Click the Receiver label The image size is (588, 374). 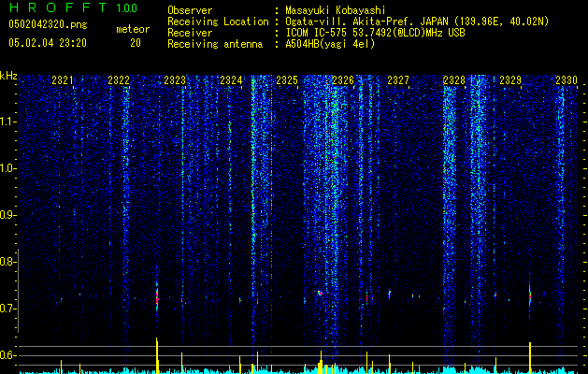(x=190, y=33)
